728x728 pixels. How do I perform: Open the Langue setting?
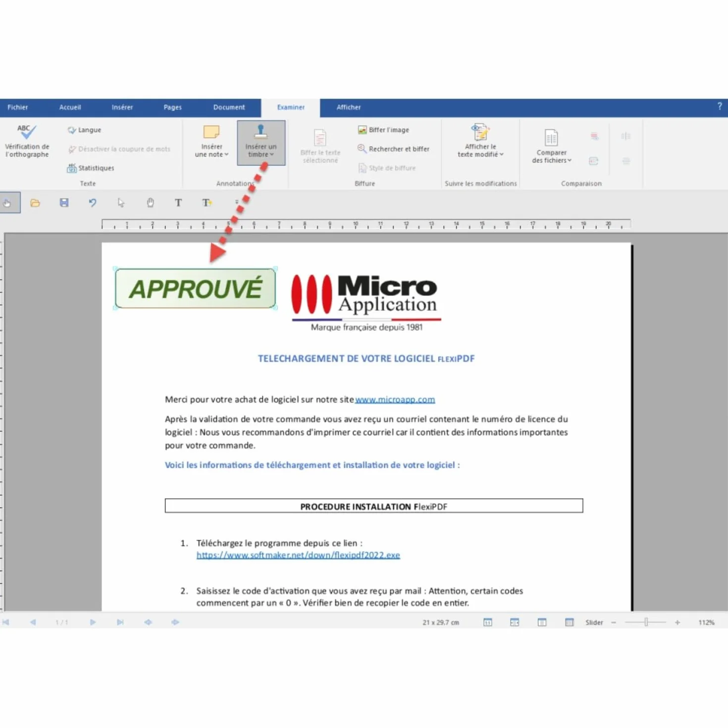pyautogui.click(x=84, y=130)
